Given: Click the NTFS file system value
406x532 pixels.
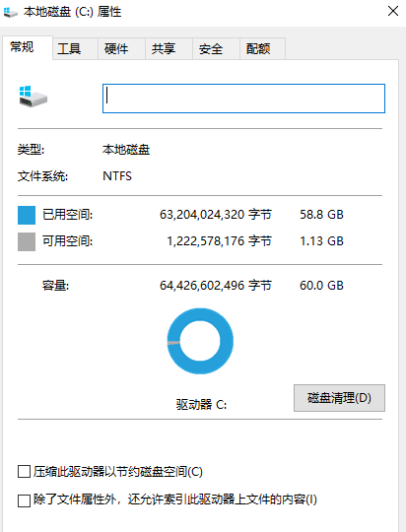Looking at the screenshot, I should point(117,176).
